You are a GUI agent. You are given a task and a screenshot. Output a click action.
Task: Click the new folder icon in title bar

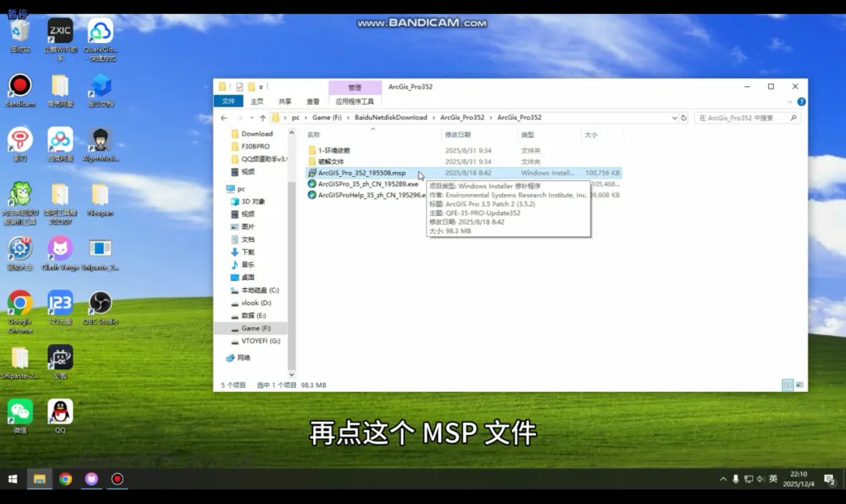tap(251, 87)
